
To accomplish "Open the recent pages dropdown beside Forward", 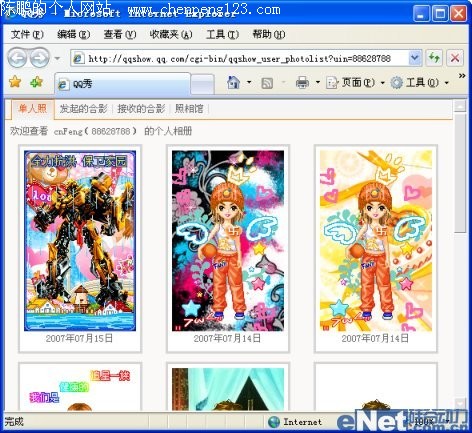I will point(57,59).
